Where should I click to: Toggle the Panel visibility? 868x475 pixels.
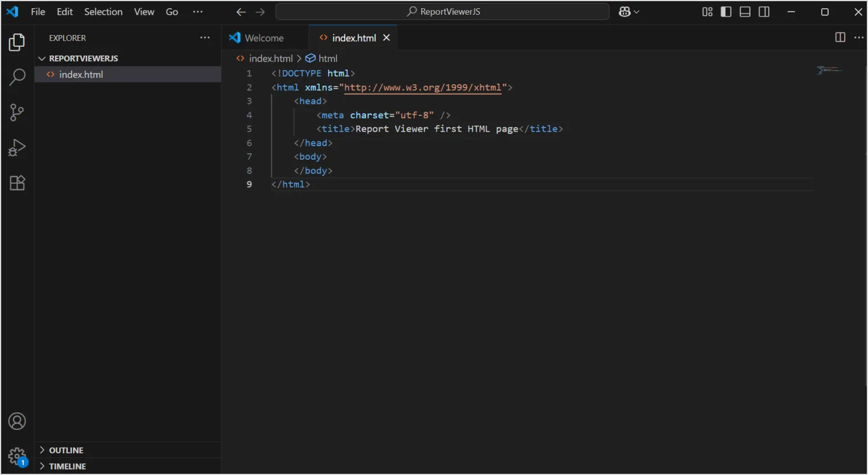click(744, 12)
